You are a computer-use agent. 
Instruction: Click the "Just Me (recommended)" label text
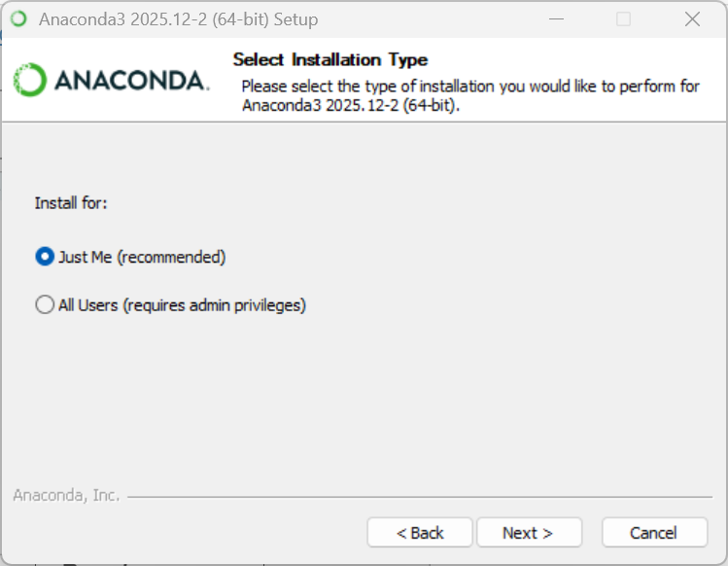click(142, 258)
